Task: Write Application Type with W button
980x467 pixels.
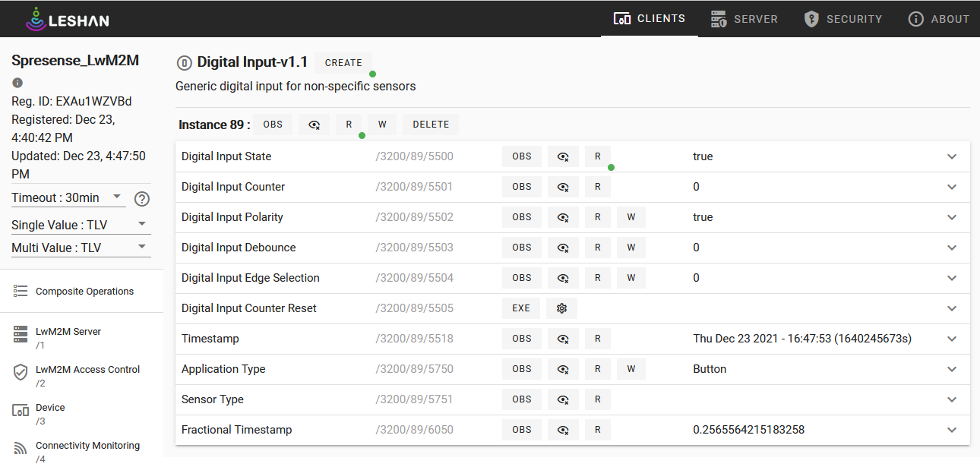Action: click(631, 369)
